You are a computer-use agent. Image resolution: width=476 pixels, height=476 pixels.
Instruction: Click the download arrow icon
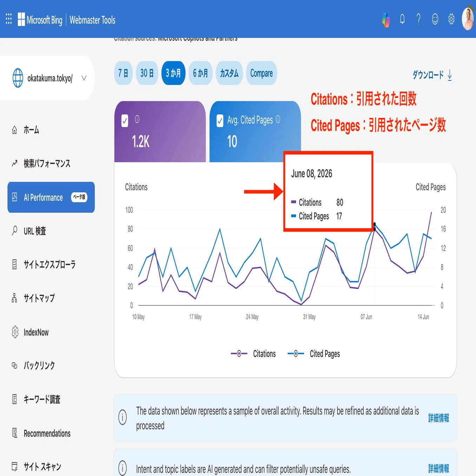click(450, 75)
